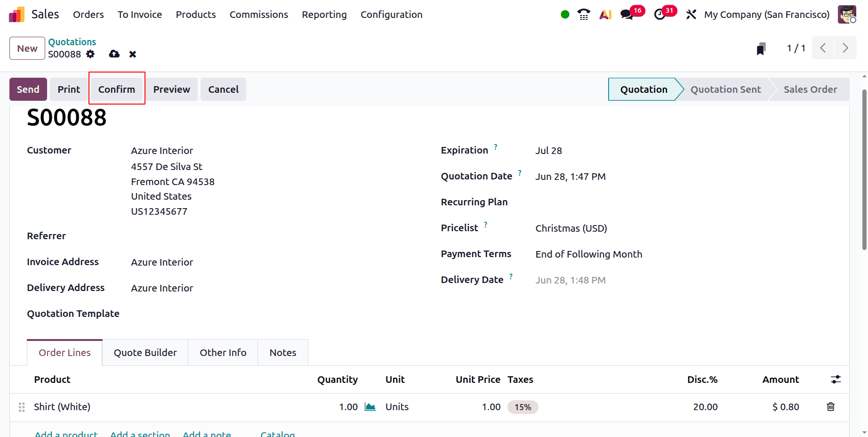Select the Sales Order status stage

810,89
